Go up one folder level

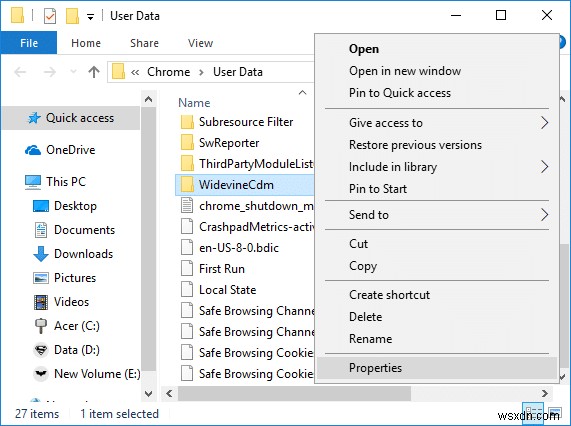(x=94, y=72)
